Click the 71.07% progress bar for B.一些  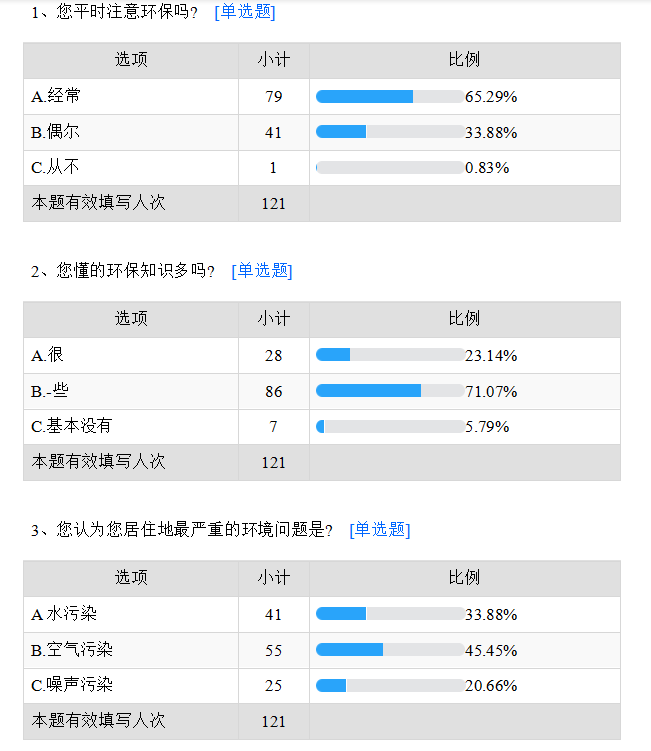click(390, 391)
